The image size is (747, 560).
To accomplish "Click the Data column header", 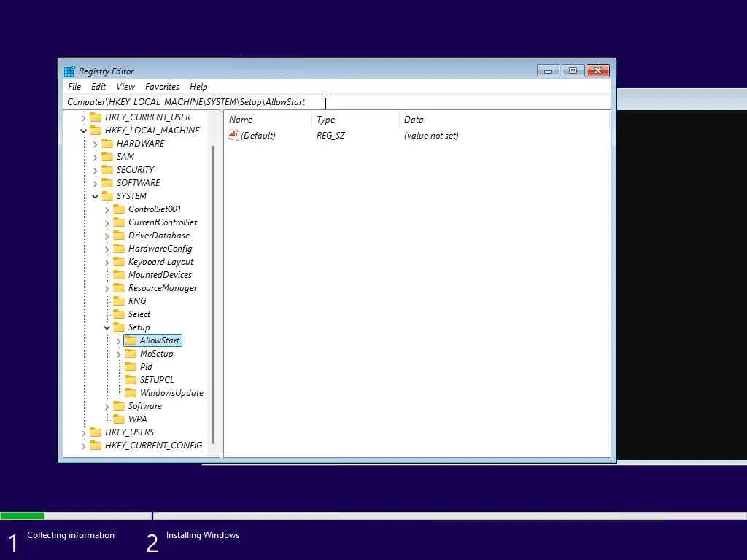I will click(x=504, y=120).
